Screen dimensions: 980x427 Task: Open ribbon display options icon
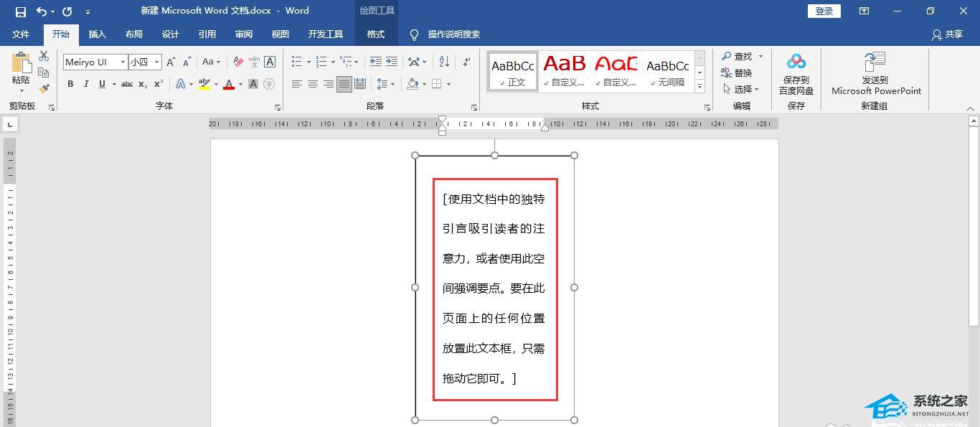click(864, 11)
